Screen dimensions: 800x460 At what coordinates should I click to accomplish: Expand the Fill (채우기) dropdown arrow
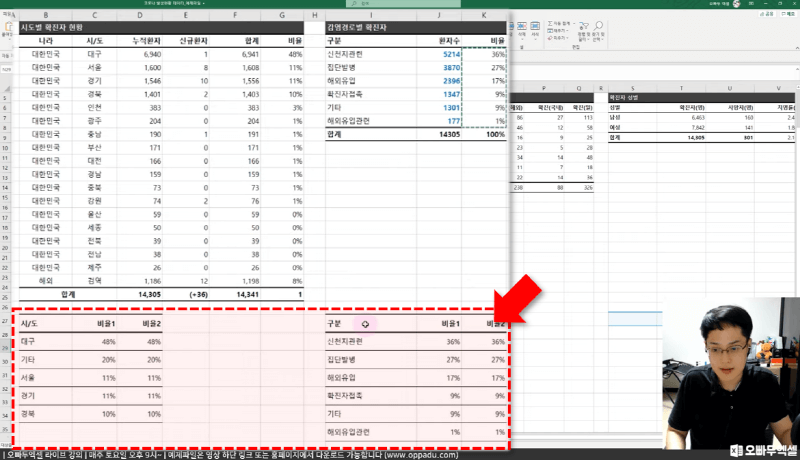click(x=568, y=30)
